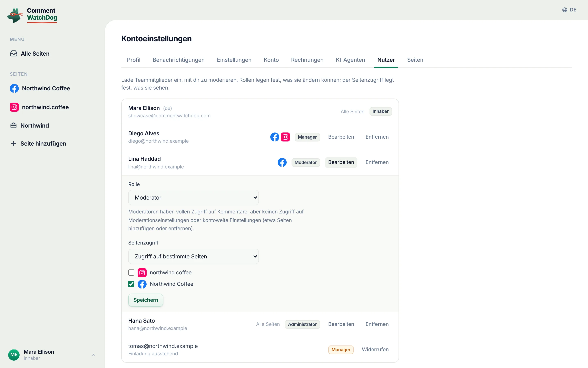Click the plus icon for Seite hinzufügen
Viewport: 588px width, 368px height.
coord(13,144)
